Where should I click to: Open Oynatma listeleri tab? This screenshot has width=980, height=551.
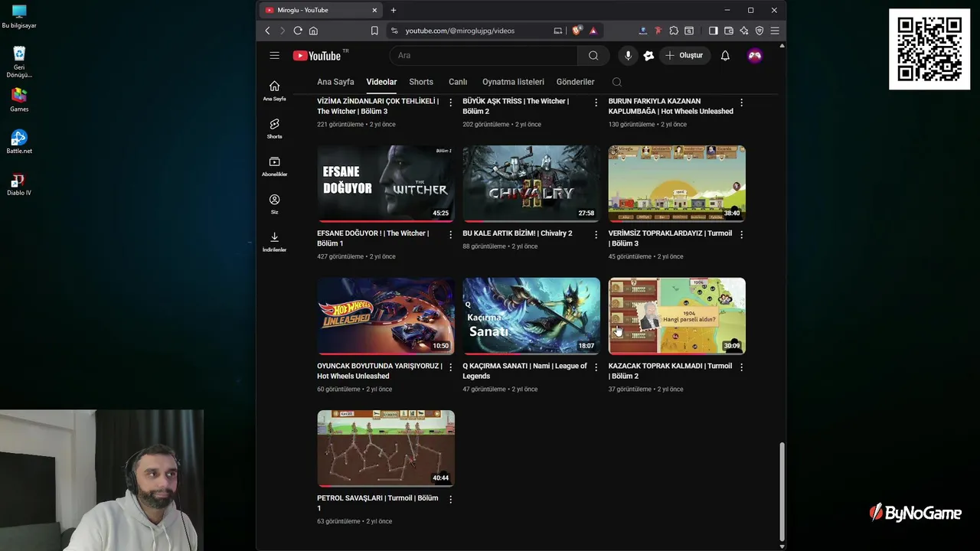pyautogui.click(x=513, y=82)
